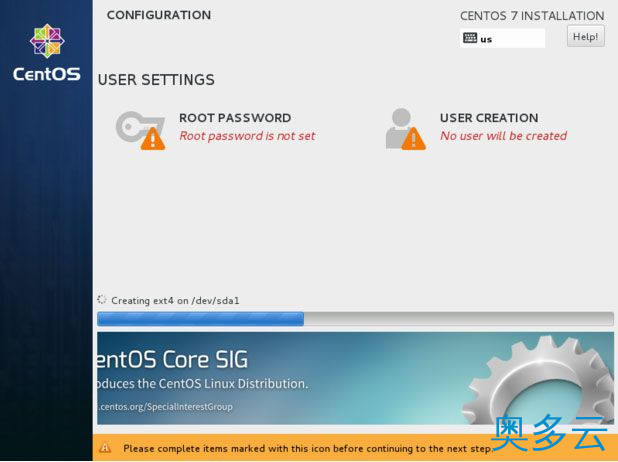Click the gear image in the banner
The width and height of the screenshot is (618, 462).
coord(539,380)
